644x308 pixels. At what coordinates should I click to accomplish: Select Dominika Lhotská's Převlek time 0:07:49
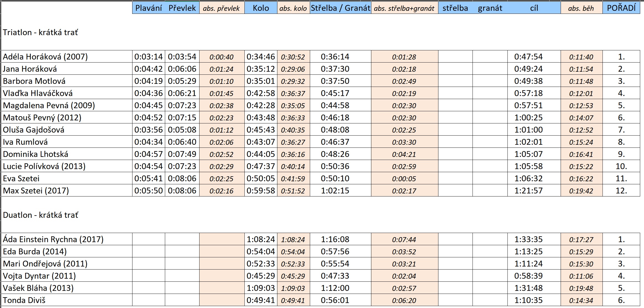click(x=182, y=154)
